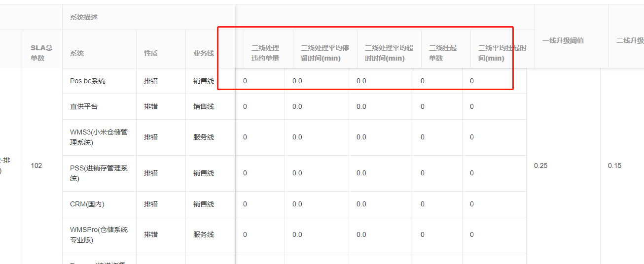Select 三线平均挂起时间 value in PSS row
This screenshot has width=644, height=264.
472,173
